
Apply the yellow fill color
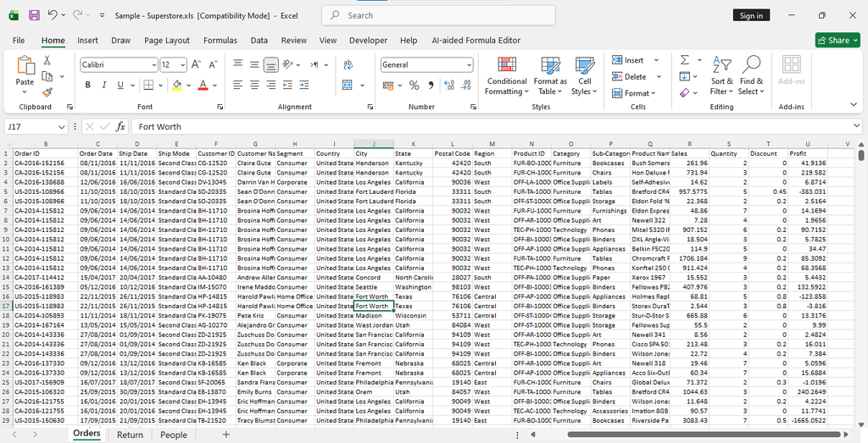coord(176,86)
